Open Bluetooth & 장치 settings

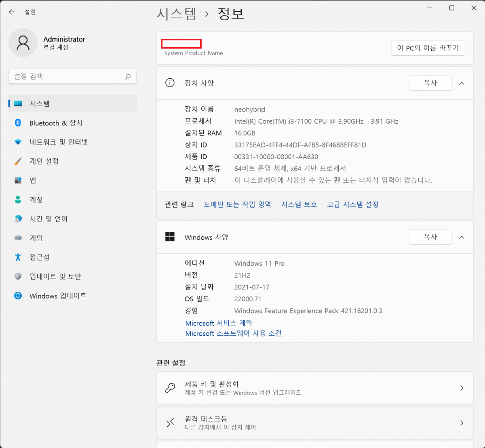pyautogui.click(x=73, y=123)
